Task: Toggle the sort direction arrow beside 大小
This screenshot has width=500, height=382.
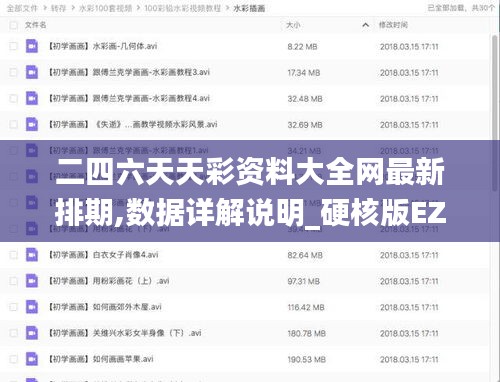Action: pos(365,25)
